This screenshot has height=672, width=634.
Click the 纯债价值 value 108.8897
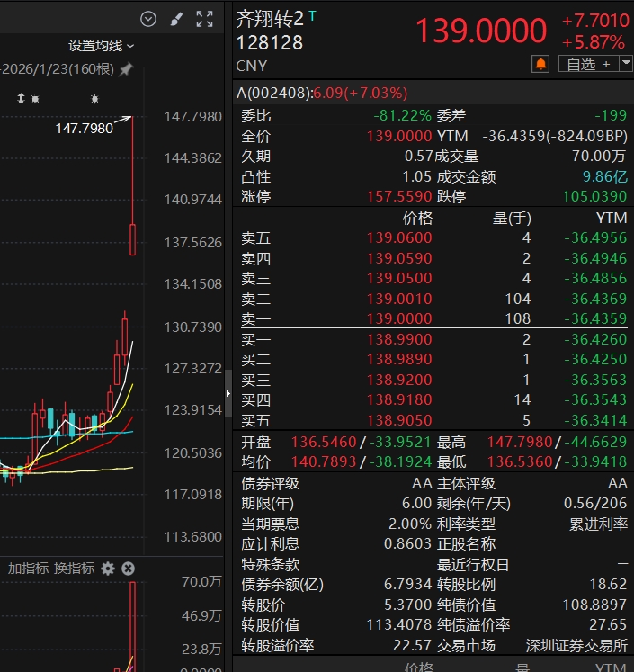pos(594,605)
